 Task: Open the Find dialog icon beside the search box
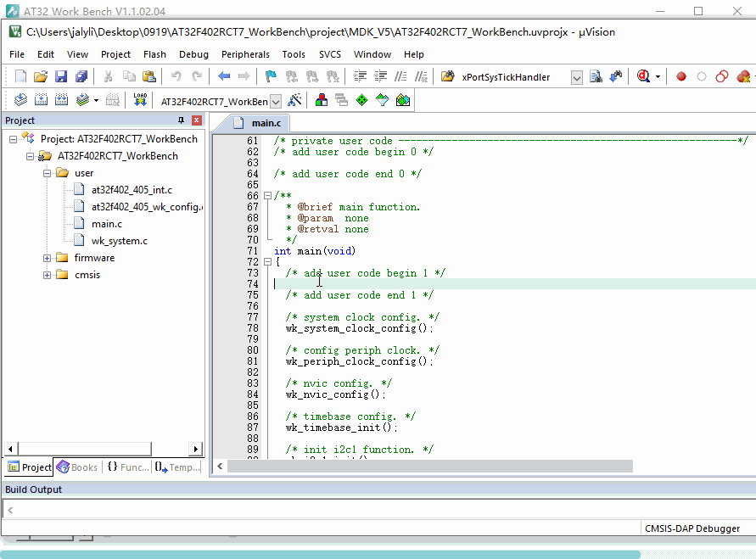pyautogui.click(x=596, y=76)
